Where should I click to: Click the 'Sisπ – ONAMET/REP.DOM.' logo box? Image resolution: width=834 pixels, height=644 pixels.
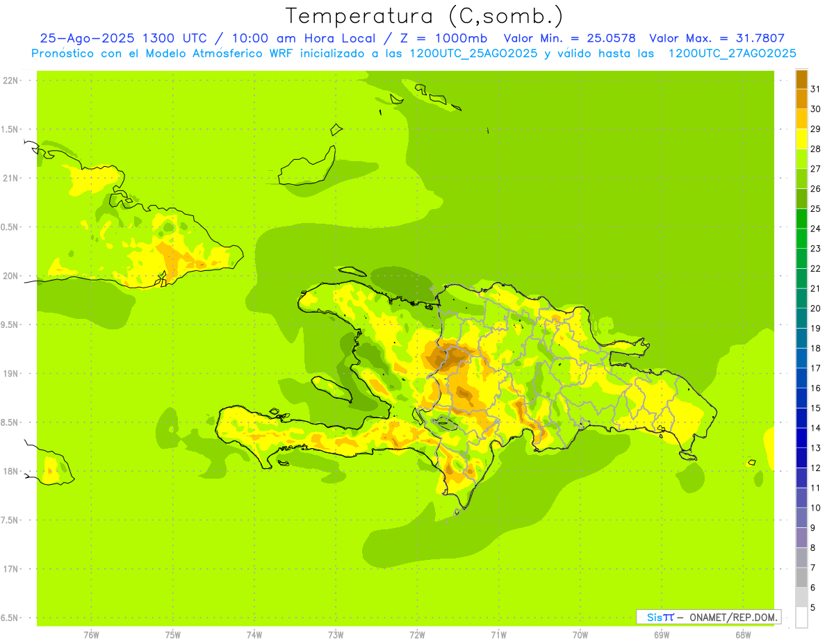click(708, 617)
